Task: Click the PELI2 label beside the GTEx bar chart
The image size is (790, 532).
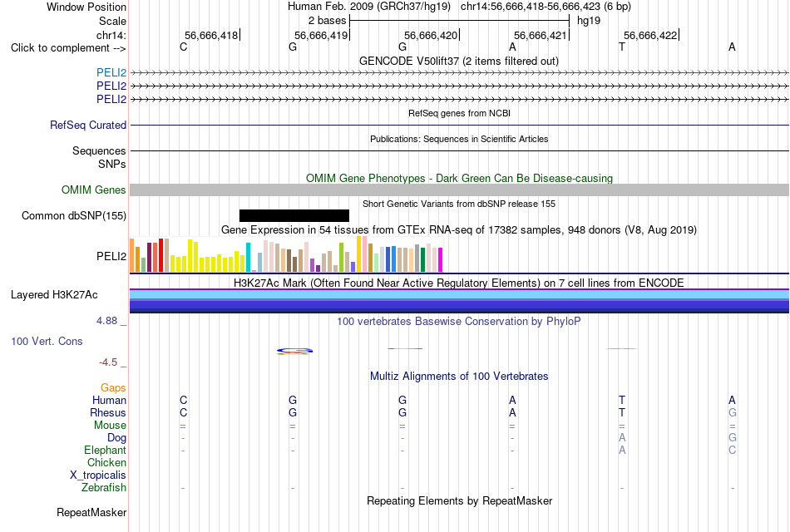Action: (x=111, y=256)
